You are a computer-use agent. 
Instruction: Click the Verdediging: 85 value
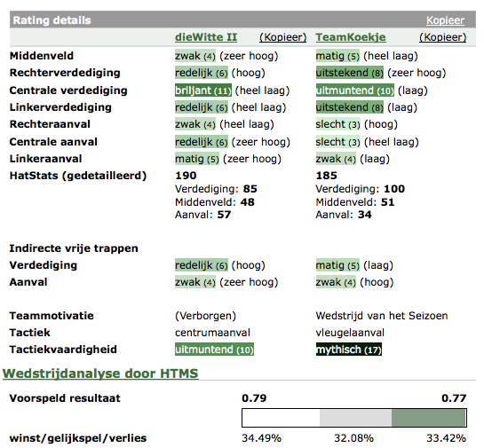coord(216,189)
